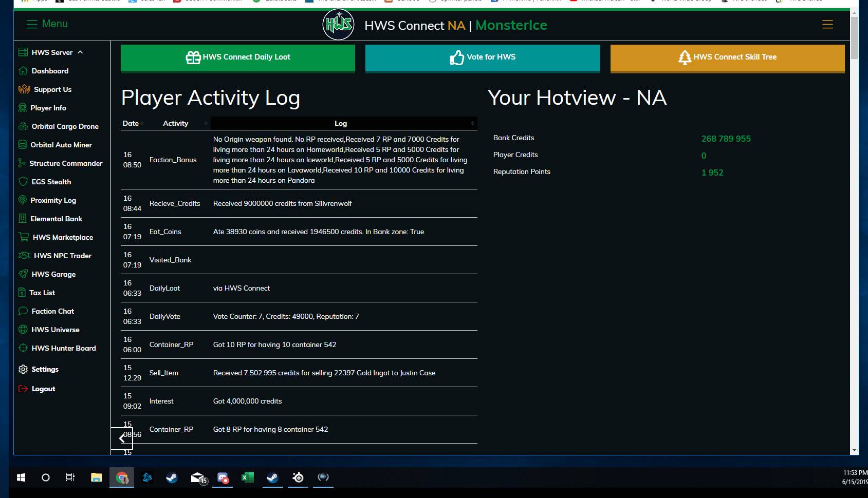Claim the HWS Connect Daily Loot

click(x=237, y=58)
